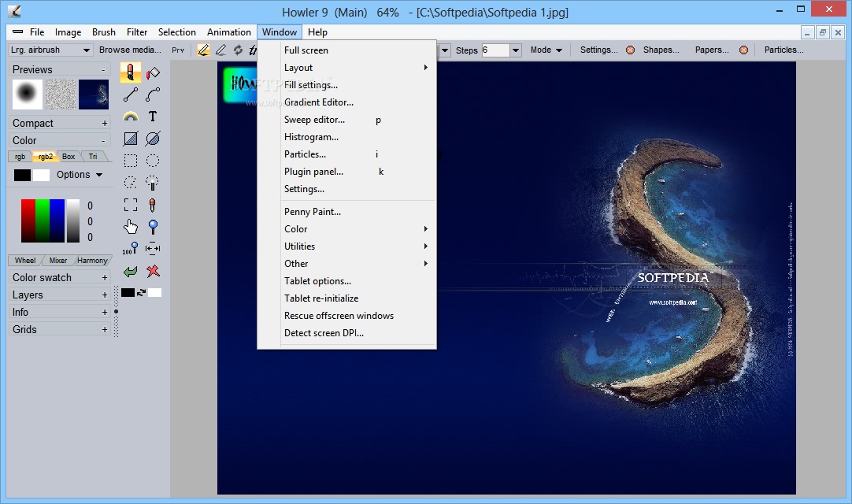Pick the curve line tool

coord(153,94)
